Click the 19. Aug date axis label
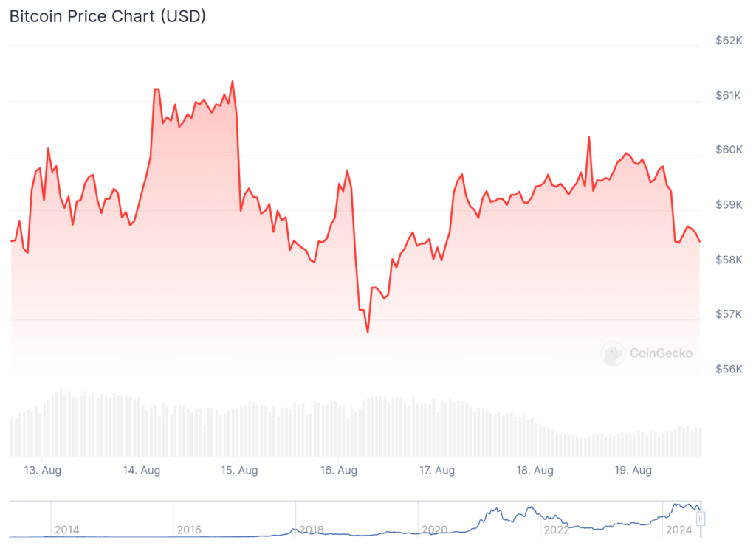The height and width of the screenshot is (551, 756). pos(633,470)
